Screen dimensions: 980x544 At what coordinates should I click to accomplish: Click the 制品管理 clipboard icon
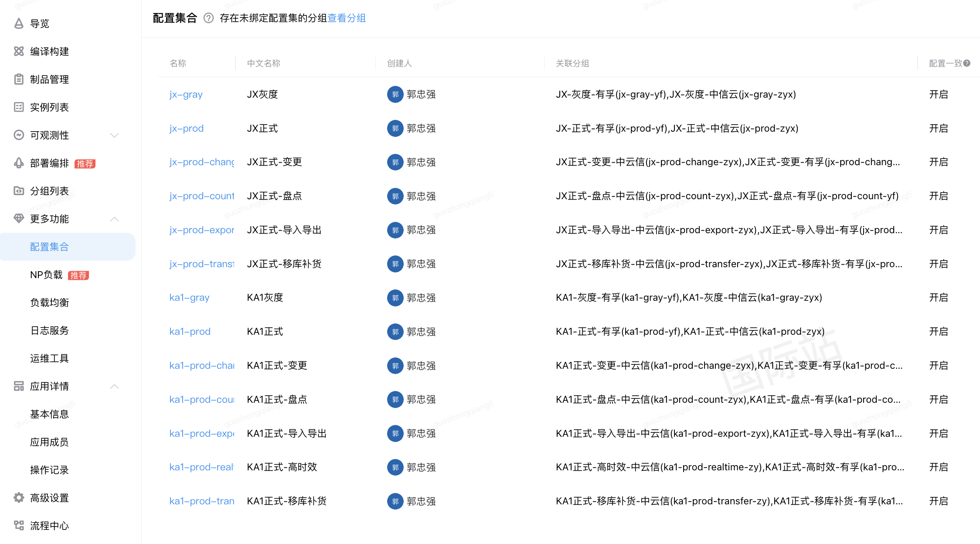[18, 79]
